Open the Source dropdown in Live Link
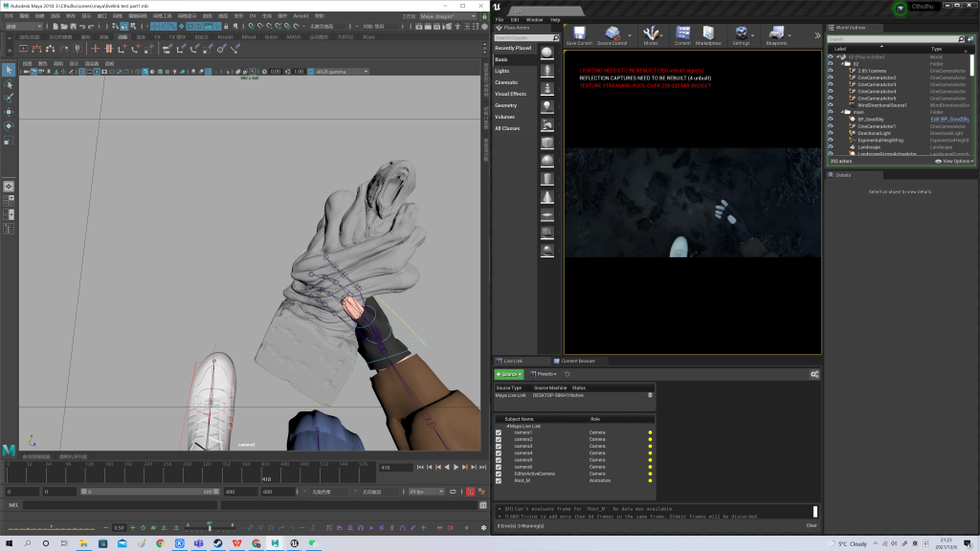 (x=509, y=374)
